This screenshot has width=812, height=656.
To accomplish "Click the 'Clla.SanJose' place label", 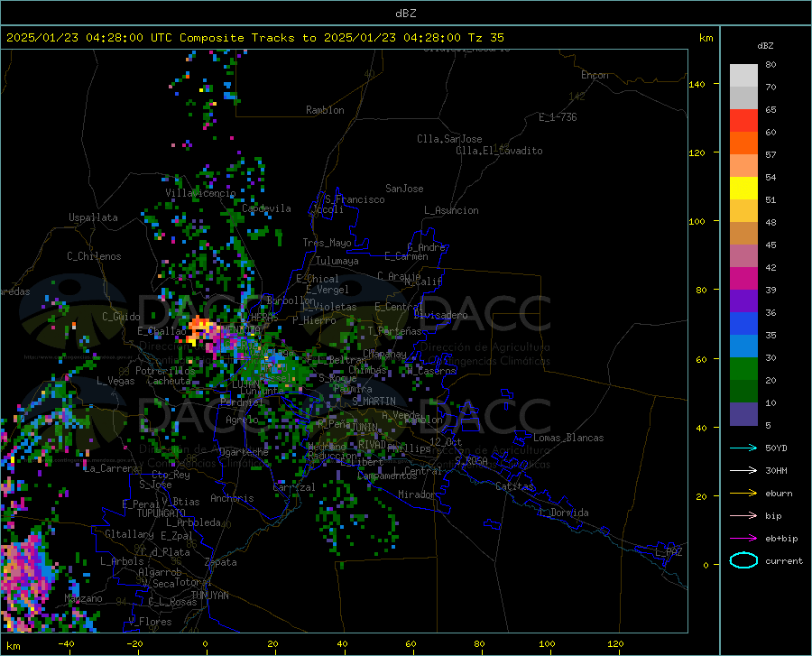I will (x=449, y=139).
